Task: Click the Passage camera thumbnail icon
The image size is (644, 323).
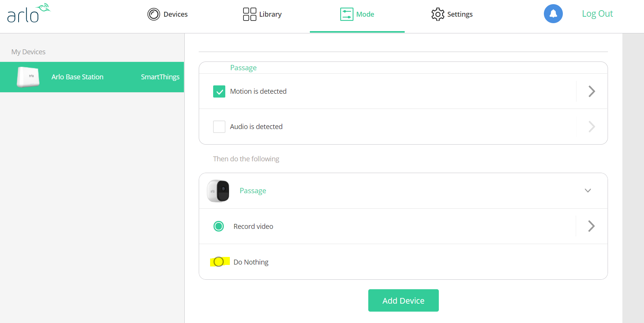Action: point(218,191)
